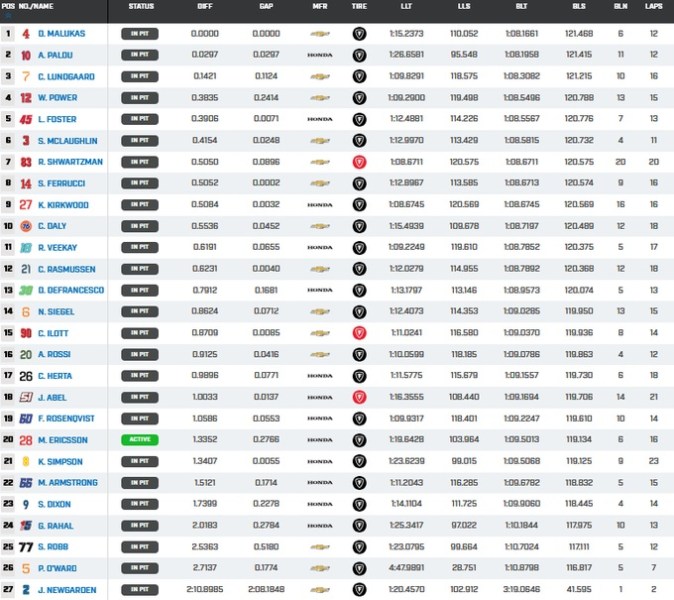Click car number 2 beside J. Newgarden
This screenshot has width=674, height=600.
pyautogui.click(x=26, y=590)
